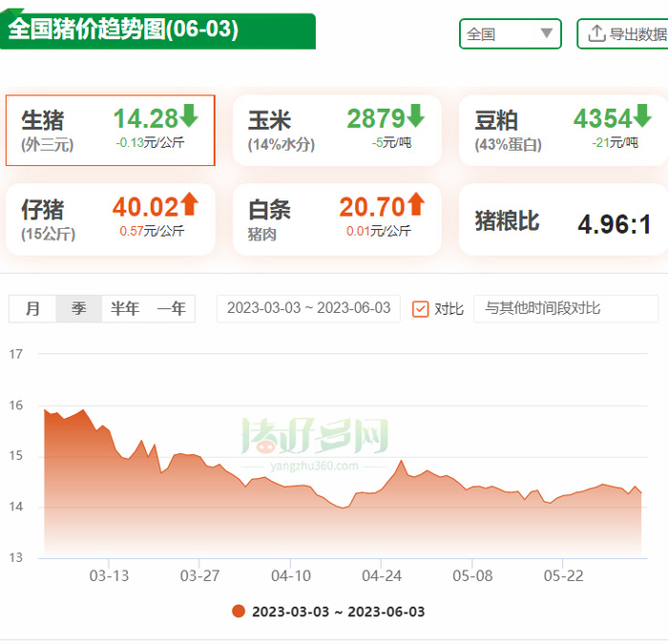Select the 玉米 (14%水分) price card

point(337,131)
